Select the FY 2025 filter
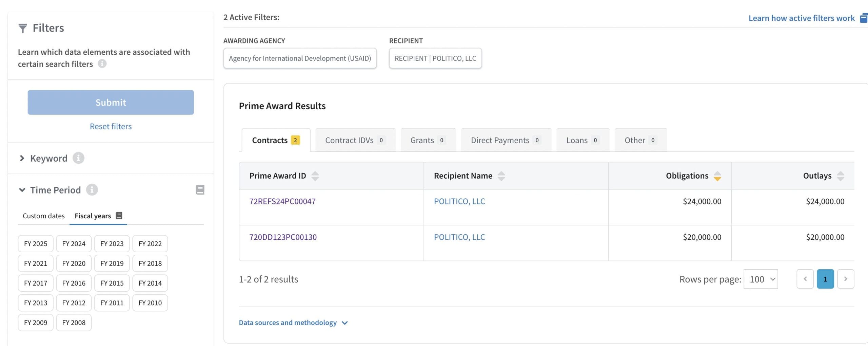 pos(36,244)
